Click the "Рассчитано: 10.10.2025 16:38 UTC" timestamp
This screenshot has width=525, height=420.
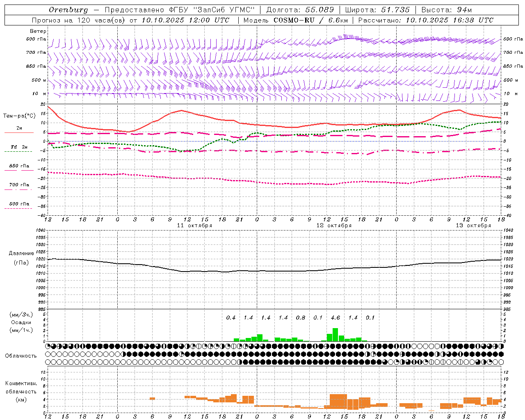pyautogui.click(x=426, y=20)
